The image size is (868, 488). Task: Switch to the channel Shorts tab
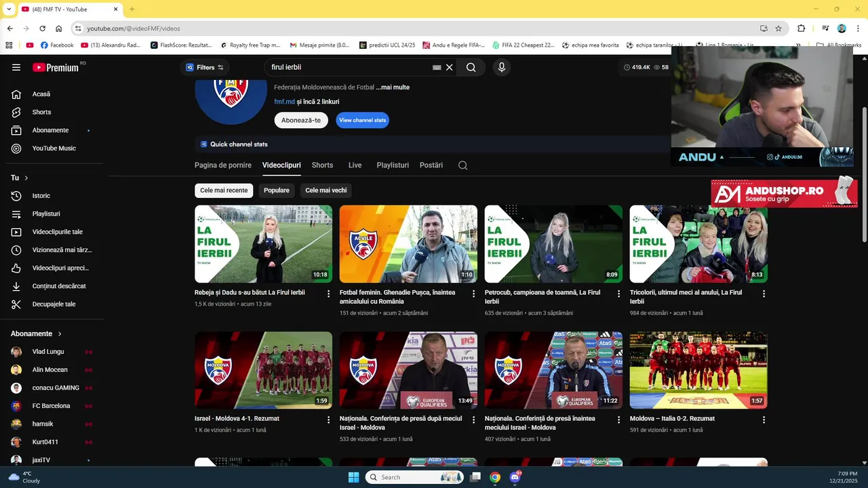322,165
